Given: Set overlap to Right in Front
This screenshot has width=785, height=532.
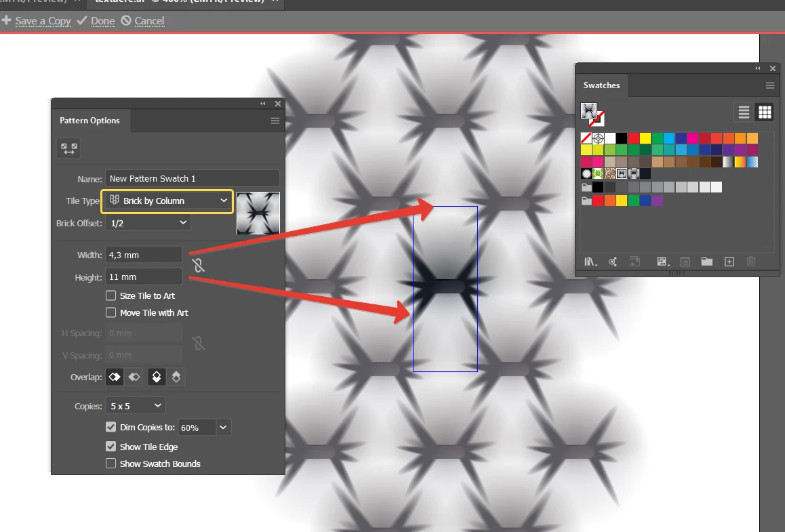Looking at the screenshot, I should (134, 377).
